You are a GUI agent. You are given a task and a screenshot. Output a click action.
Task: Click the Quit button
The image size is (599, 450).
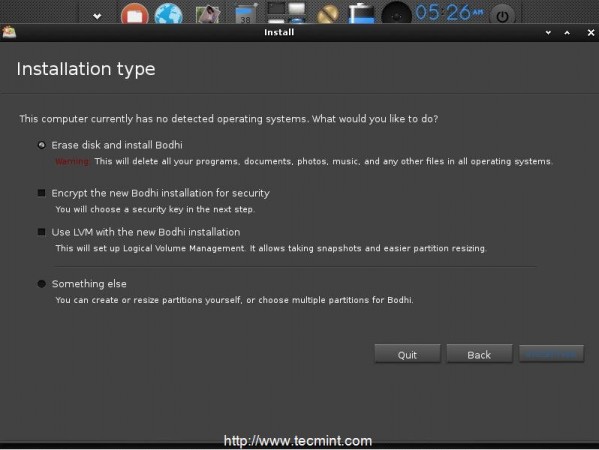tap(407, 354)
